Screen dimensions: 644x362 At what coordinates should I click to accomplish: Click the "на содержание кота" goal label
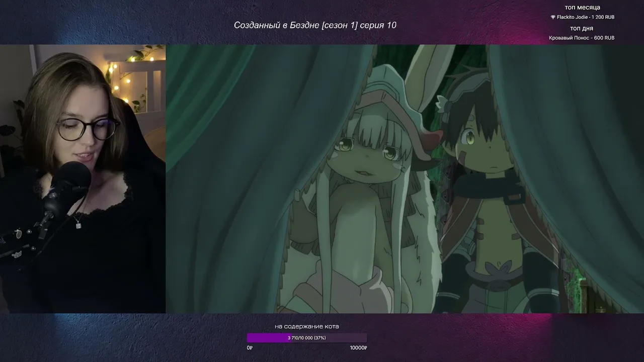pyautogui.click(x=307, y=326)
